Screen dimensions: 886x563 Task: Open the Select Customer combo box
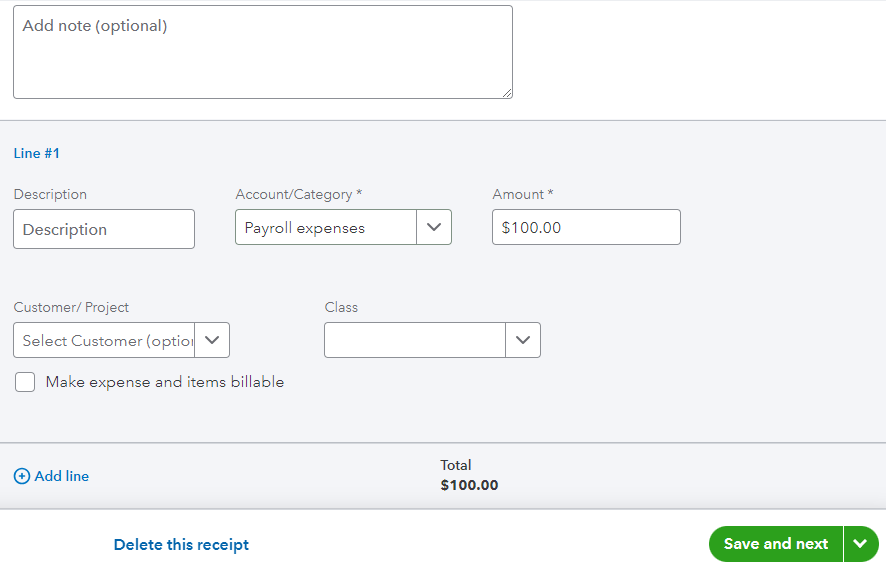click(105, 341)
